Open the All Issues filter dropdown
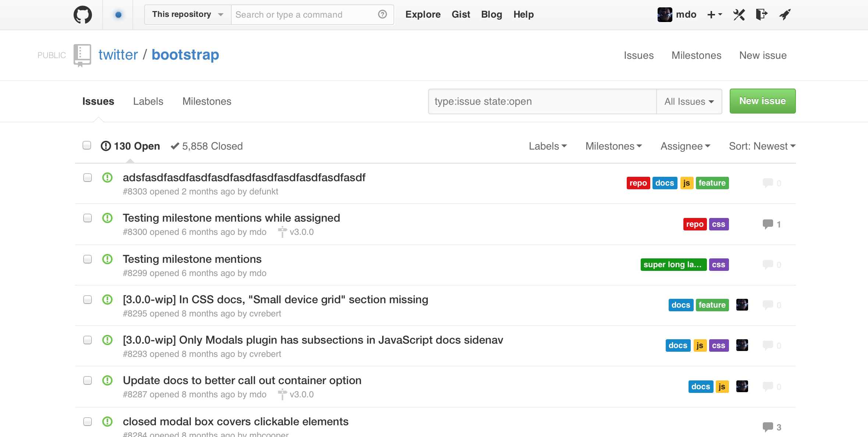868x437 pixels. [x=689, y=101]
